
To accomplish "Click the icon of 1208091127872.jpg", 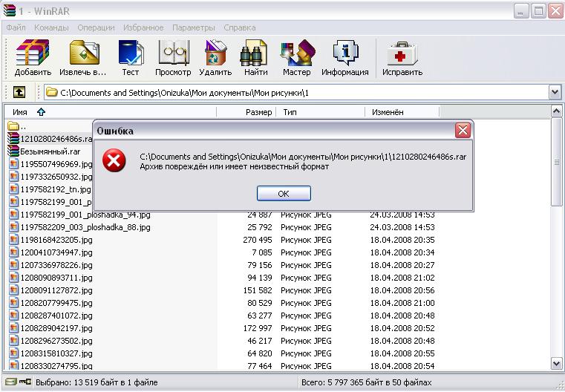I will (x=13, y=290).
